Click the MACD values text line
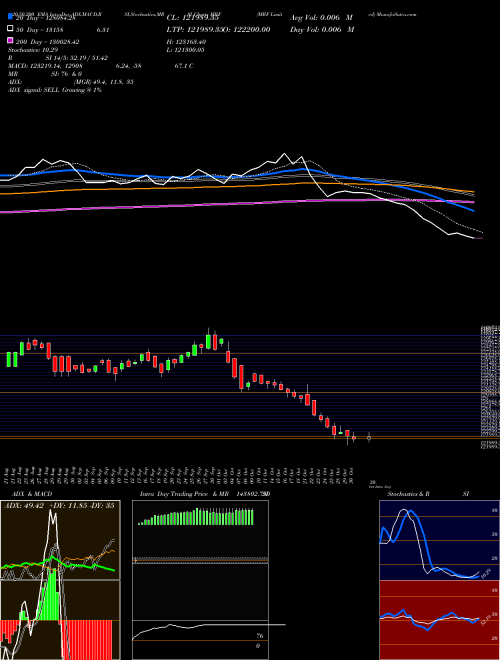This screenshot has width=500, height=660. click(101, 66)
